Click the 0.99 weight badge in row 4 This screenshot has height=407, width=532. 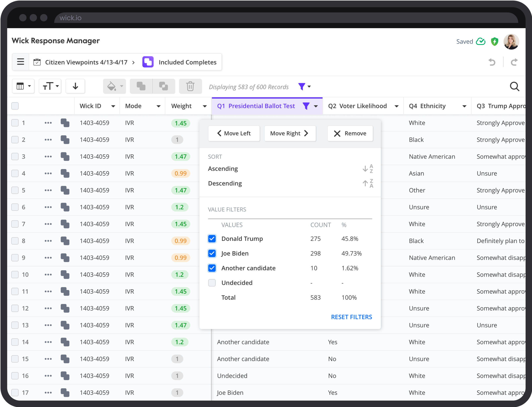click(181, 173)
